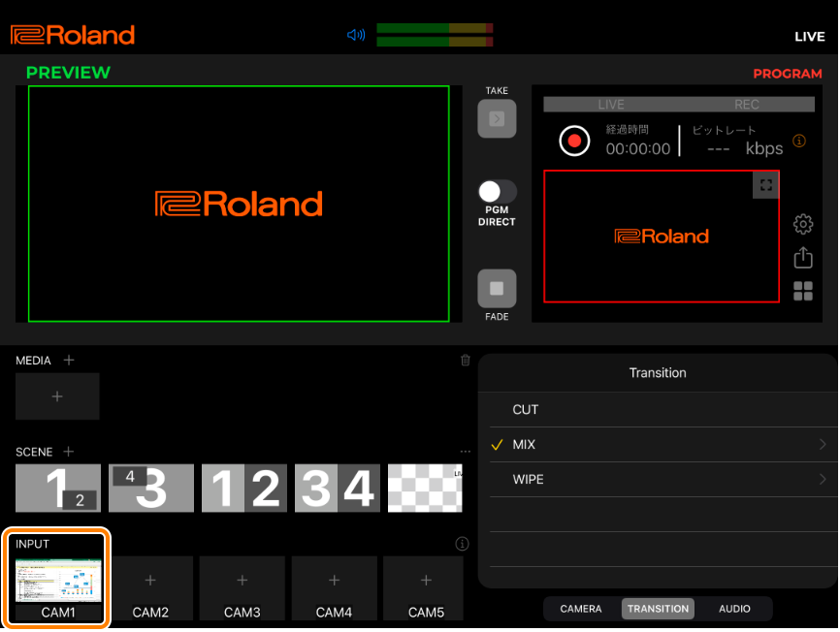Click the PREVIEW monitor screen
840x632 pixels.
(x=239, y=204)
